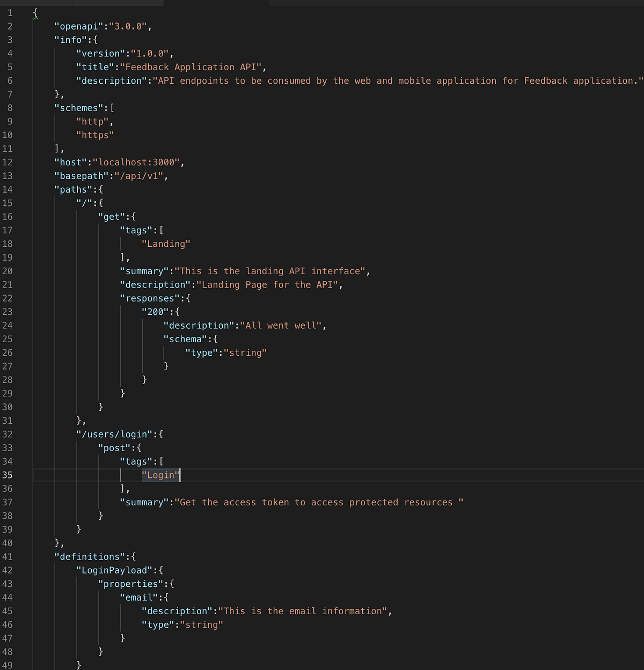Image resolution: width=644 pixels, height=670 pixels.
Task: Click the "LoginPayload" definition name
Action: pyautogui.click(x=114, y=570)
